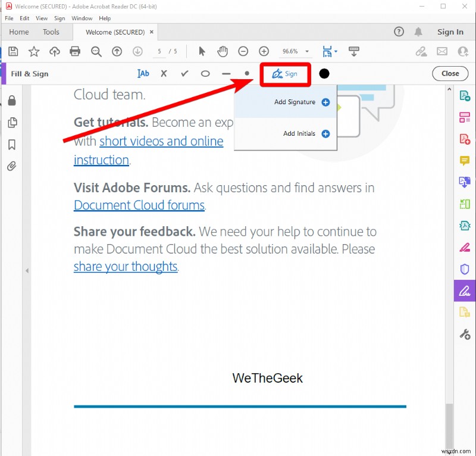Open the Sign dropdown
This screenshot has height=456, width=476.
285,73
